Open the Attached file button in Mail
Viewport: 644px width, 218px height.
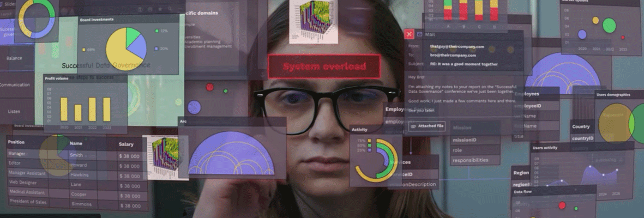(x=427, y=126)
